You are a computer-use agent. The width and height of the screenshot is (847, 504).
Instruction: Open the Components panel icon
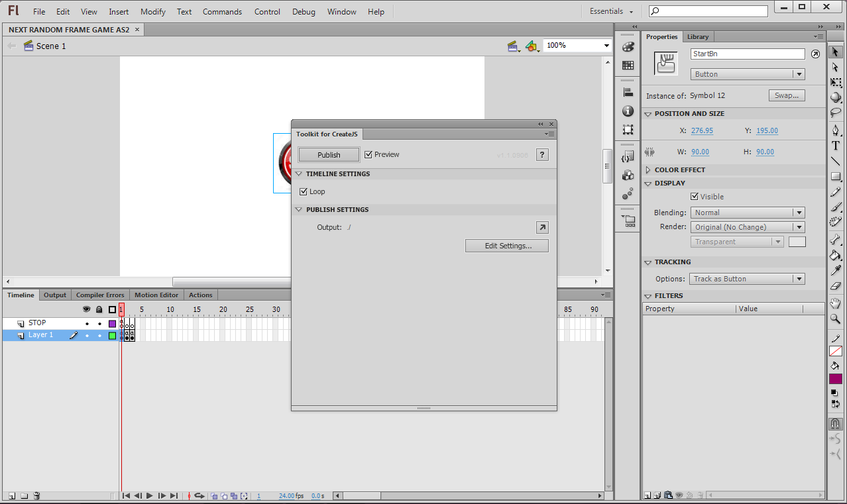coord(627,175)
